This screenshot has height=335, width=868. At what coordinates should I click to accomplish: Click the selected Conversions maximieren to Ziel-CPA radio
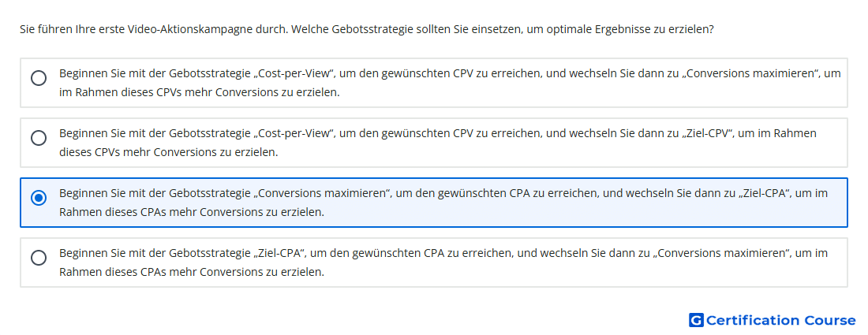tap(39, 198)
